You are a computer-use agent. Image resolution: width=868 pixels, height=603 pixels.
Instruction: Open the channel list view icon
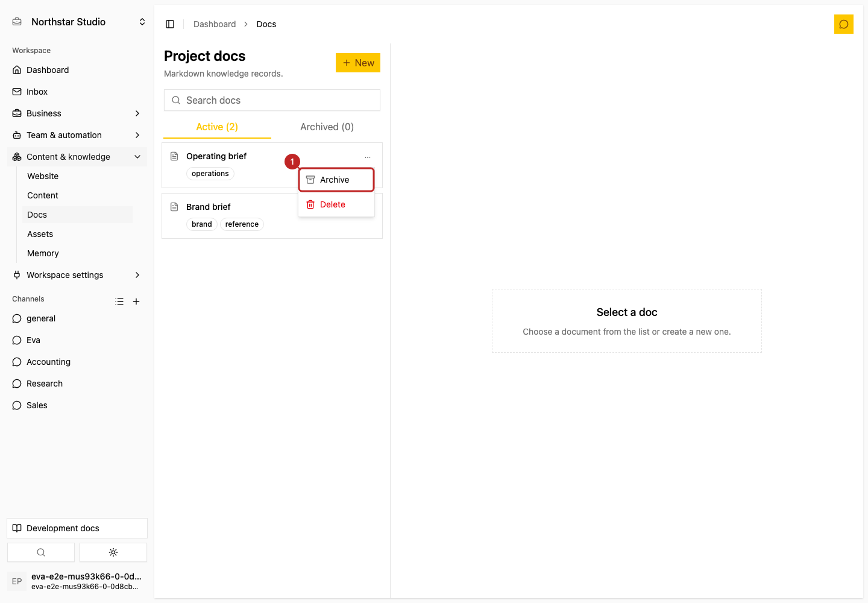point(119,301)
